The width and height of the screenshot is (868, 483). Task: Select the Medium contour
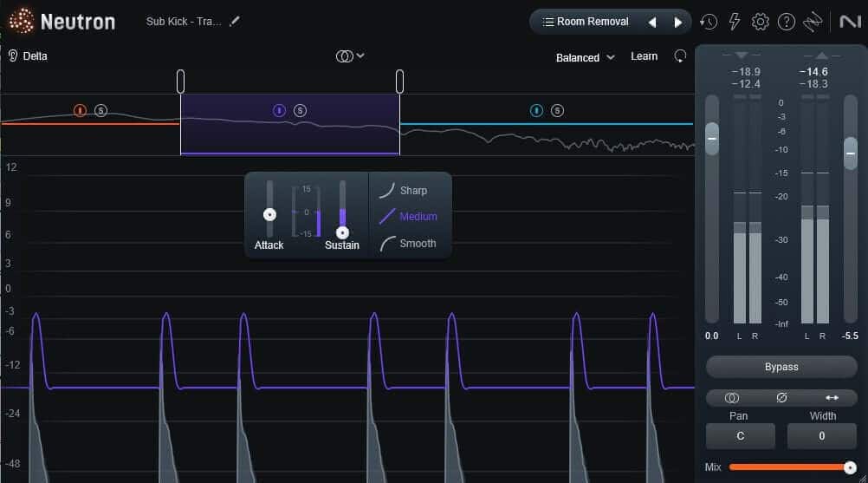click(409, 217)
